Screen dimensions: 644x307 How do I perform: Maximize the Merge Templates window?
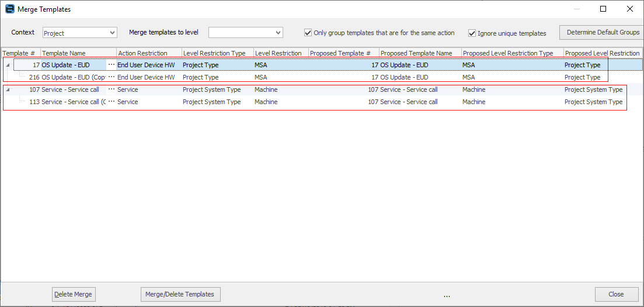603,9
